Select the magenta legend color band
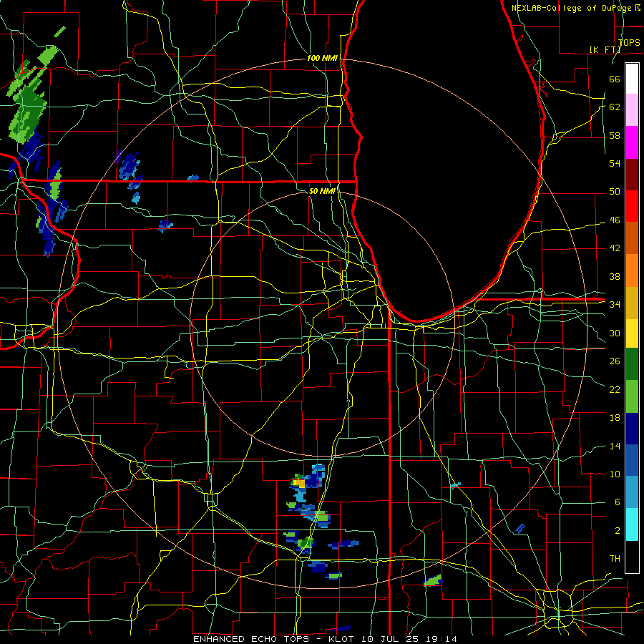This screenshot has width=644, height=644. tap(632, 142)
